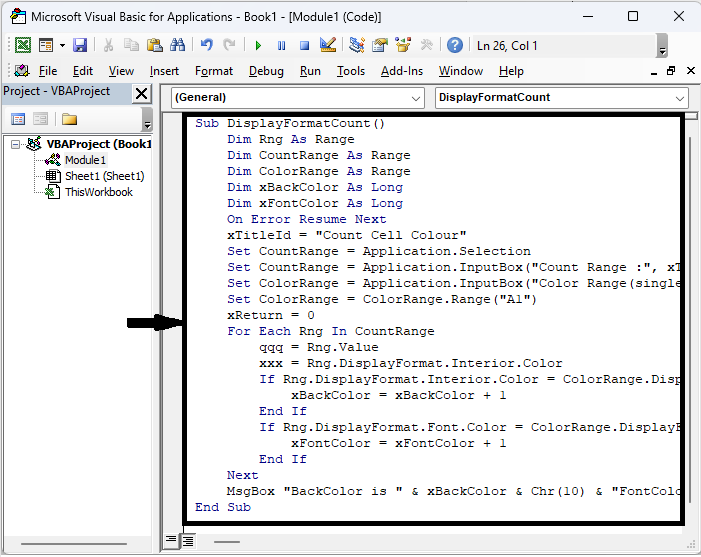The width and height of the screenshot is (701, 557).
Task: Open the Debug menu
Action: pyautogui.click(x=266, y=71)
